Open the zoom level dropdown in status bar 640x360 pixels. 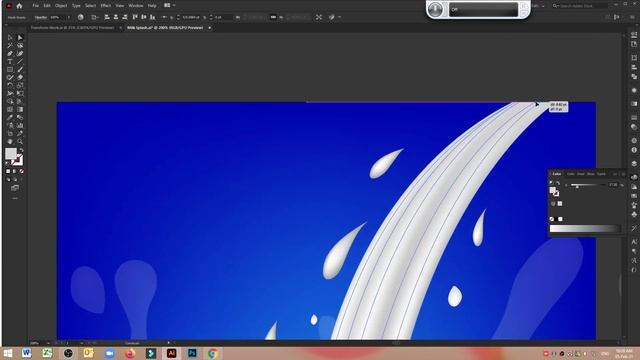pos(49,343)
